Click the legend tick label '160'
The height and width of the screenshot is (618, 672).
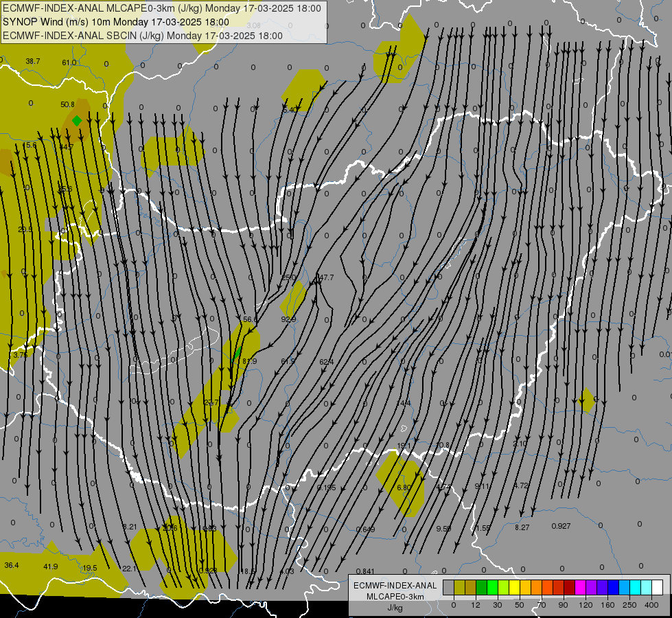tap(607, 605)
